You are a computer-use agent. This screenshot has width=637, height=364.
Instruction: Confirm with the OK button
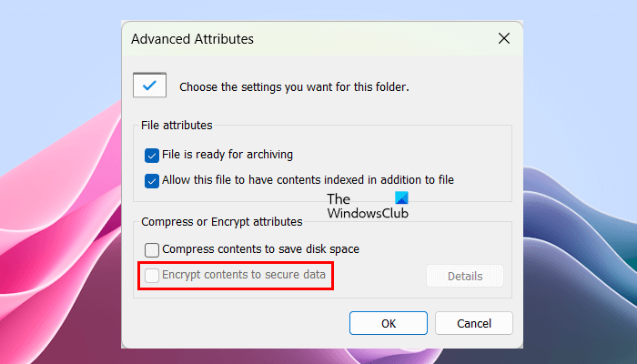pos(389,323)
